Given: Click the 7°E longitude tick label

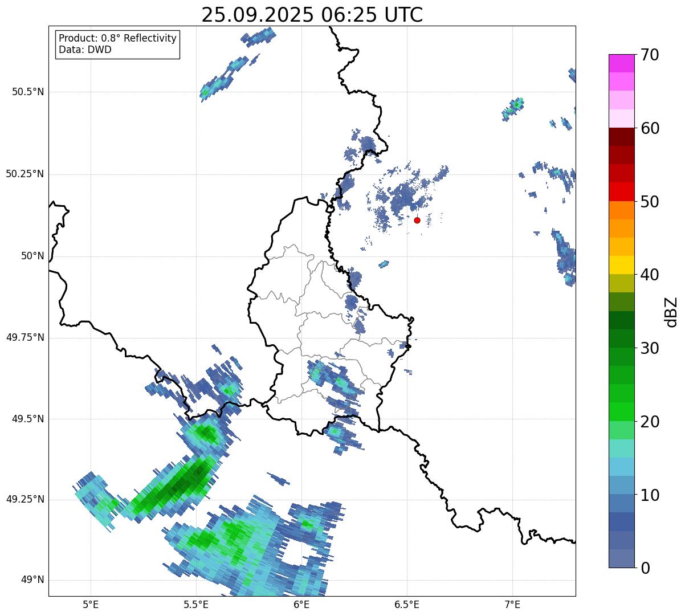Looking at the screenshot, I should coord(512,604).
